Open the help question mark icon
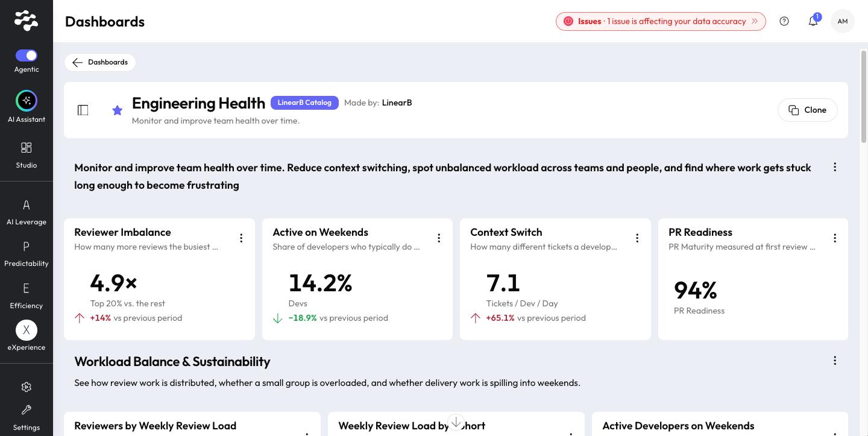 point(784,21)
